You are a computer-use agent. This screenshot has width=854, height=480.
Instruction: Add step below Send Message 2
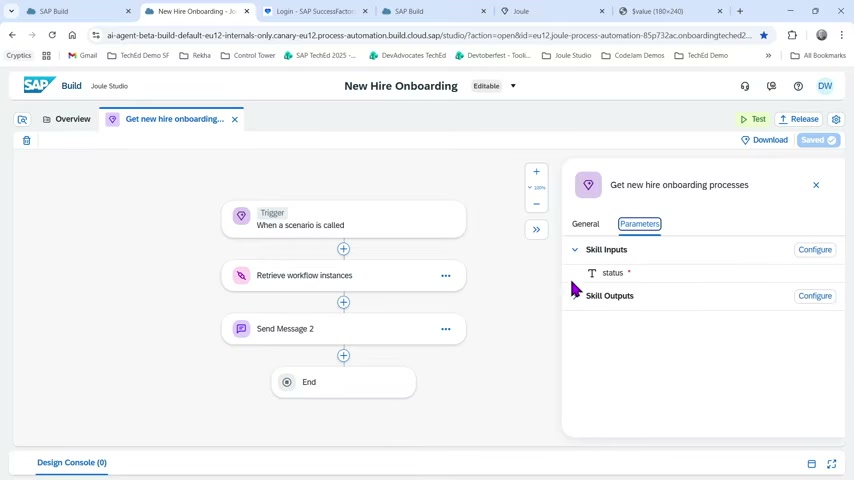343,356
